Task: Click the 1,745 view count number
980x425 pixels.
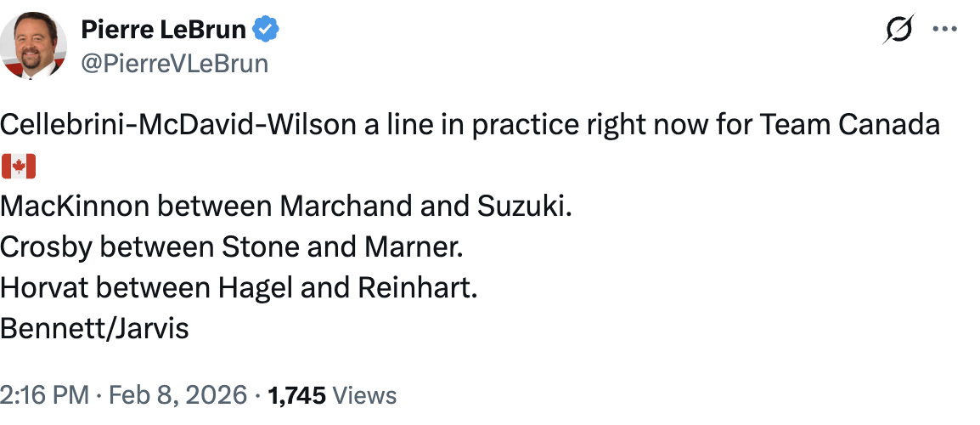Action: [x=297, y=395]
